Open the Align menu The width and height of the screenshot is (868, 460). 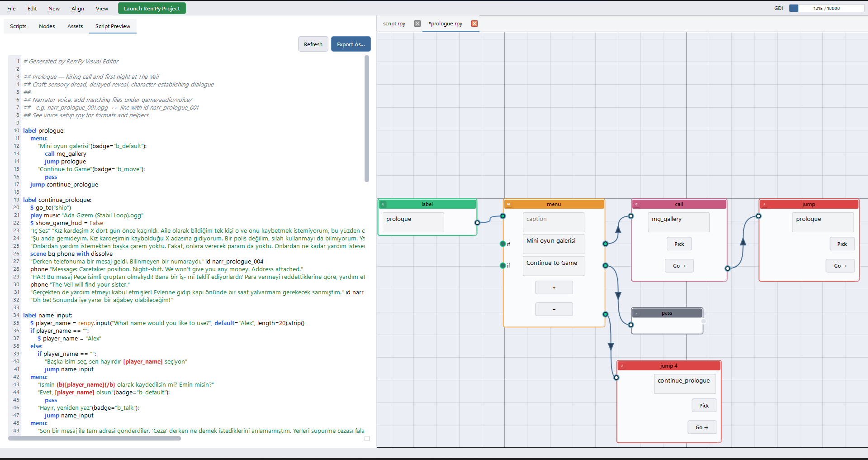[77, 9]
